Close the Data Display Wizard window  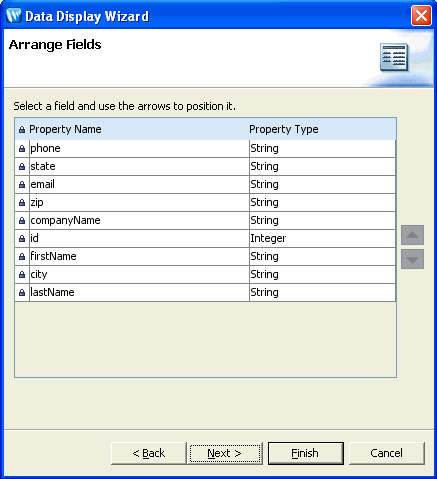(x=421, y=16)
